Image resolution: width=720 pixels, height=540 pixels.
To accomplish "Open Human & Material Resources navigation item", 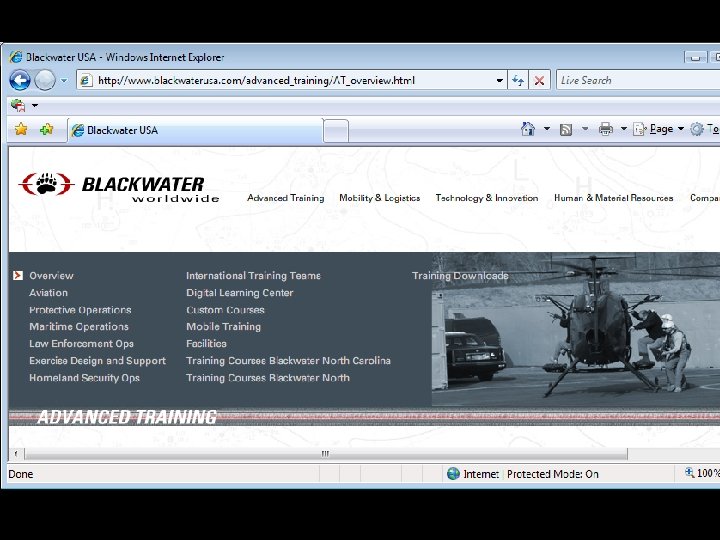I will tap(613, 198).
